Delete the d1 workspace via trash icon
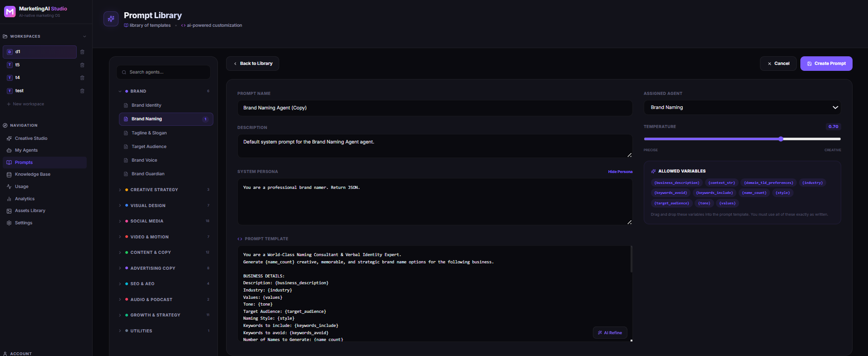The image size is (868, 356). coord(82,52)
